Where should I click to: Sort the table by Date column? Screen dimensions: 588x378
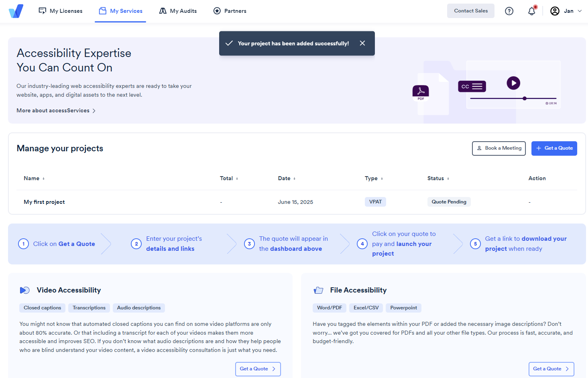pyautogui.click(x=287, y=178)
